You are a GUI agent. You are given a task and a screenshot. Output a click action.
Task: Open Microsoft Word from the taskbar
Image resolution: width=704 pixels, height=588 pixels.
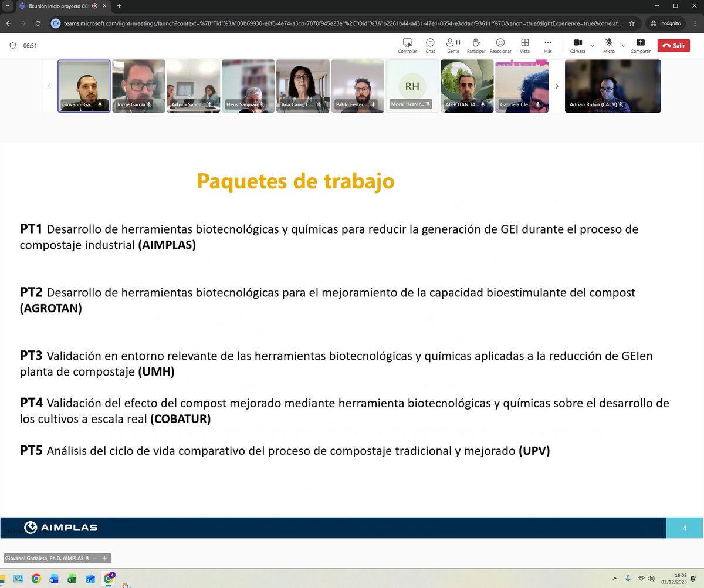54,579
